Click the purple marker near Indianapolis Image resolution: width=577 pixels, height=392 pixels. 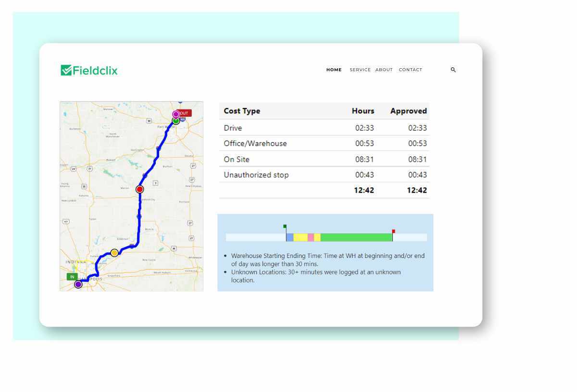(78, 284)
